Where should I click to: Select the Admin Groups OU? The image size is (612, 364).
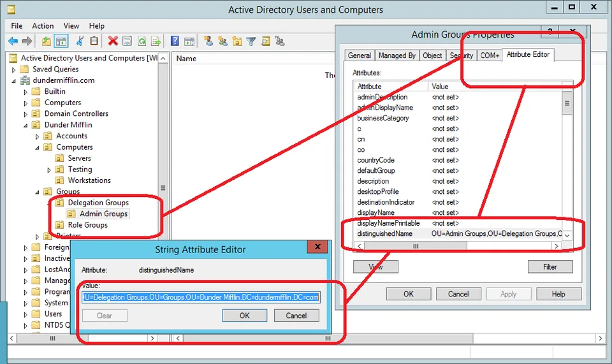pyautogui.click(x=103, y=214)
